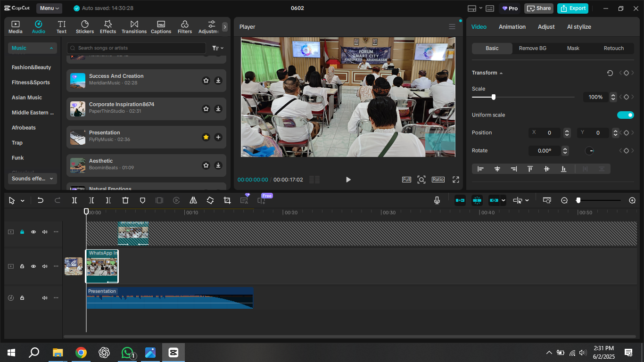Open the Stickers panel
The height and width of the screenshot is (362, 644).
pos(85,27)
